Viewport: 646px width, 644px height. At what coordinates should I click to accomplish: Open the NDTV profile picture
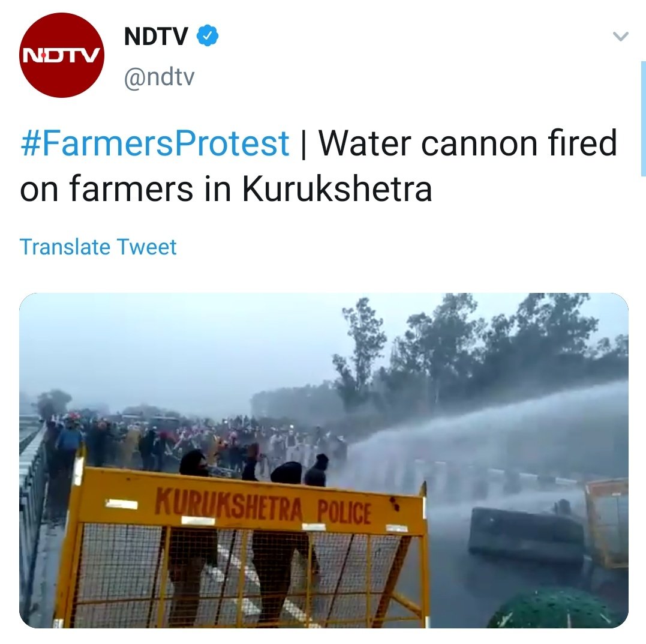tap(62, 55)
